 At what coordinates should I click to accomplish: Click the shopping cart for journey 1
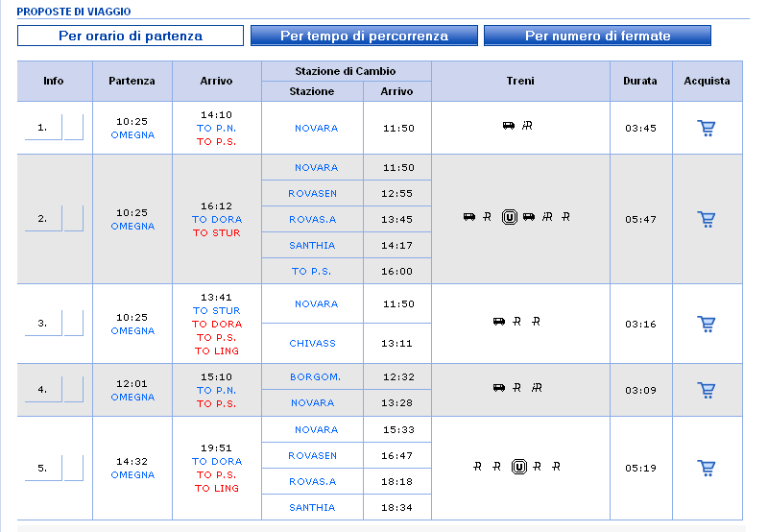[707, 128]
